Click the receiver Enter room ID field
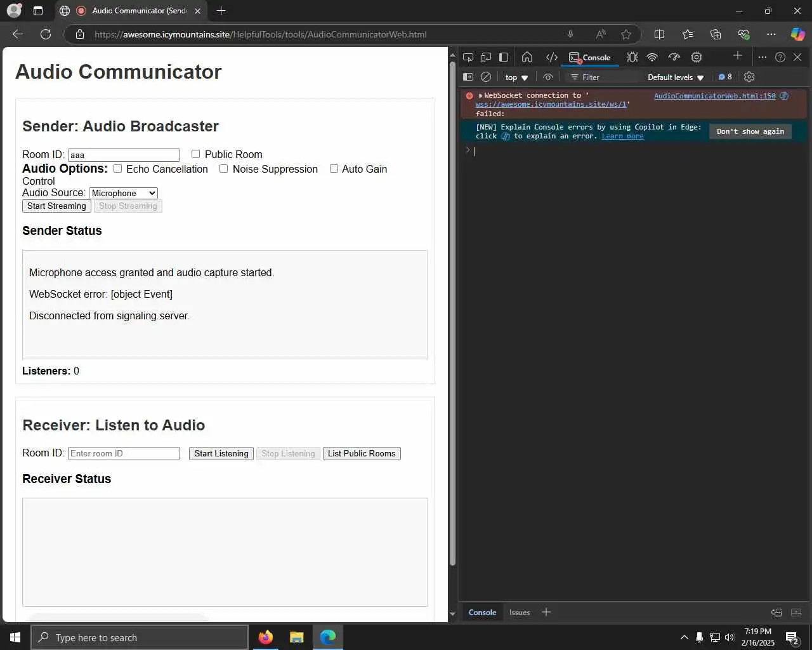This screenshot has height=650, width=812. tap(124, 453)
